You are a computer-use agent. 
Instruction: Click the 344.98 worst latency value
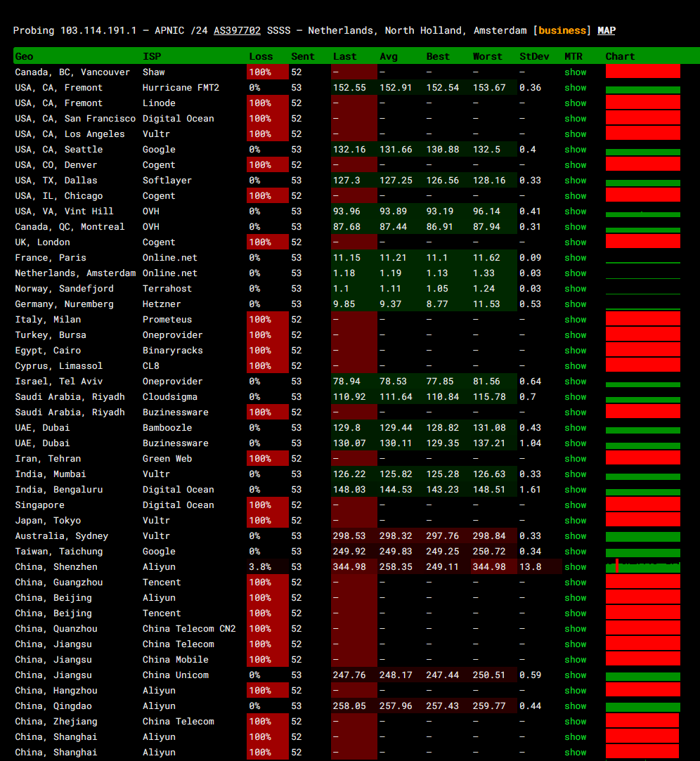489,567
